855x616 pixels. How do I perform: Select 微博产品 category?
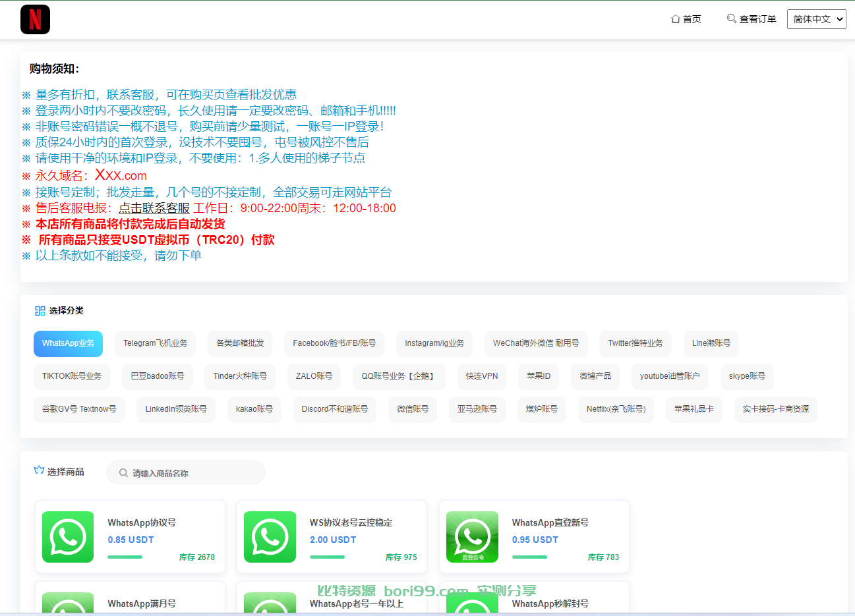(x=595, y=376)
